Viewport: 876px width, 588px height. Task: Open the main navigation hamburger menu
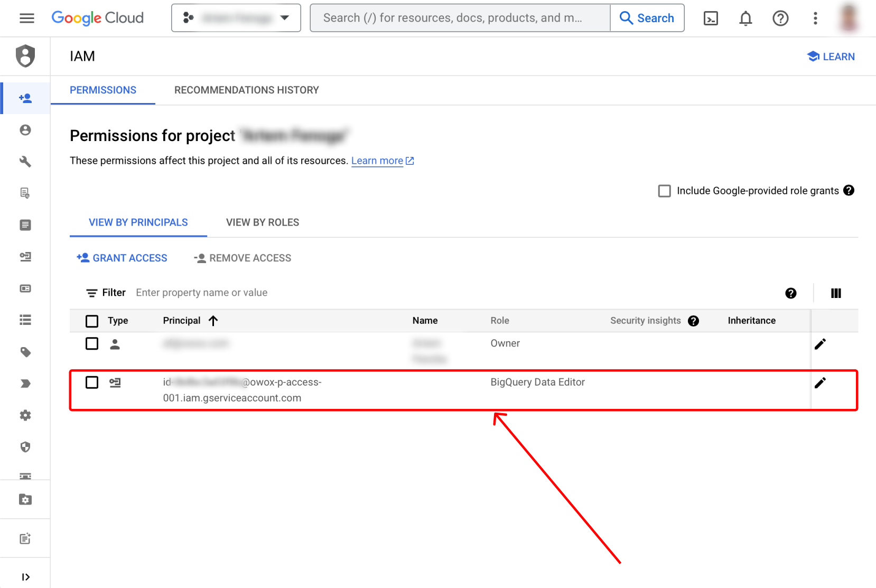point(26,18)
